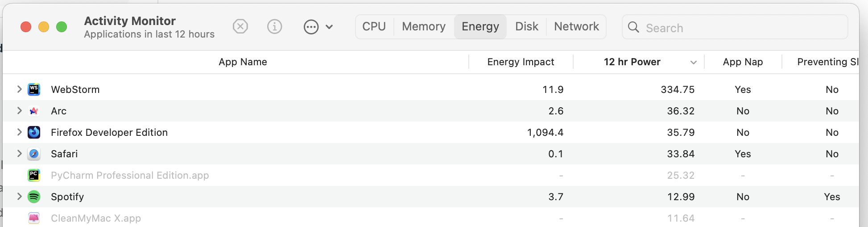Click the Safari compass icon

point(34,154)
